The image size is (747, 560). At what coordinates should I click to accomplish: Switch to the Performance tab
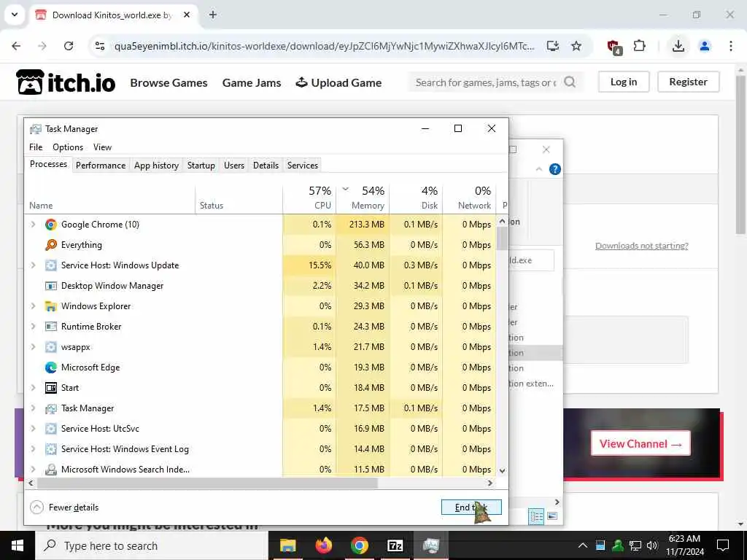click(x=101, y=166)
